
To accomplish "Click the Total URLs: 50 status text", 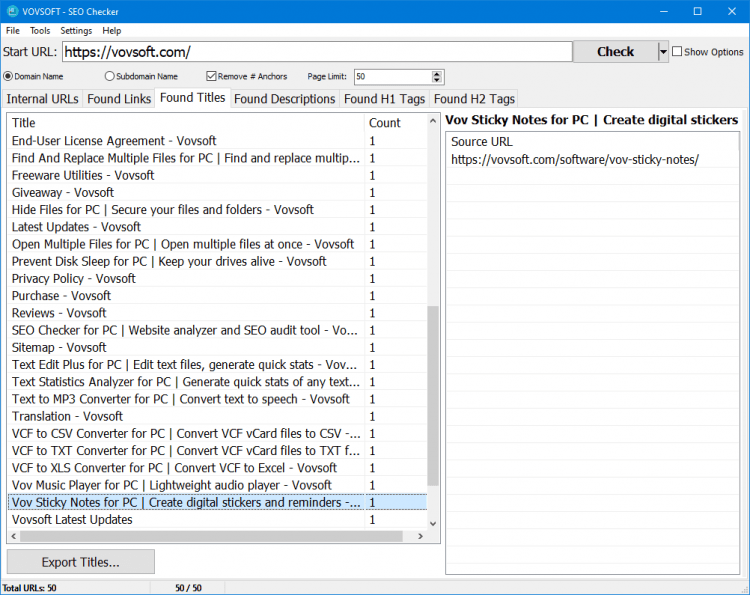I will tap(29, 588).
